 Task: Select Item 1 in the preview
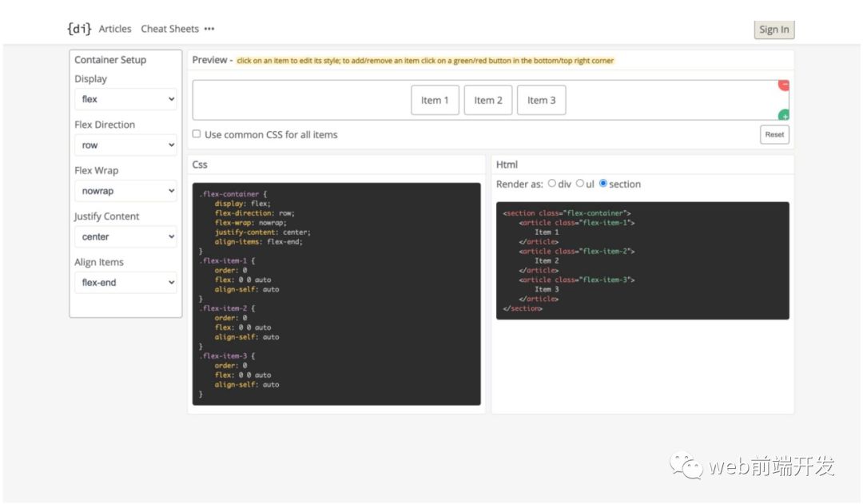pos(435,100)
